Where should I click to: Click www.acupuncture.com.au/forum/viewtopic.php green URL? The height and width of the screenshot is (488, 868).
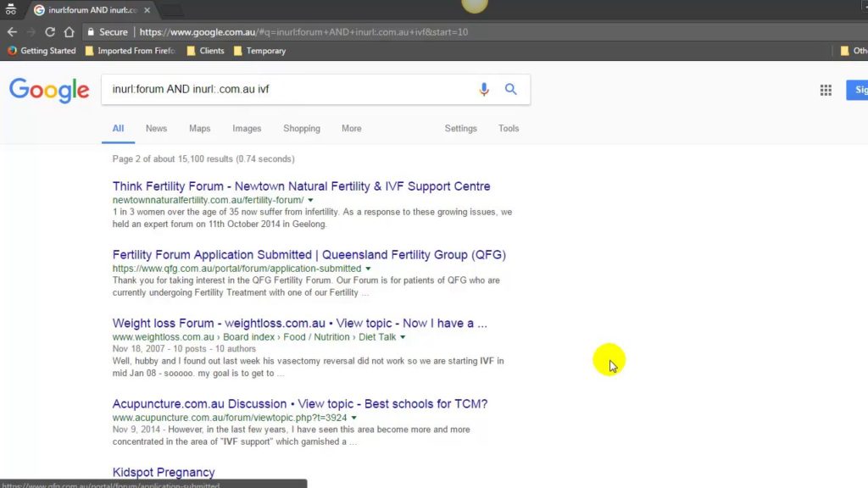tap(230, 419)
